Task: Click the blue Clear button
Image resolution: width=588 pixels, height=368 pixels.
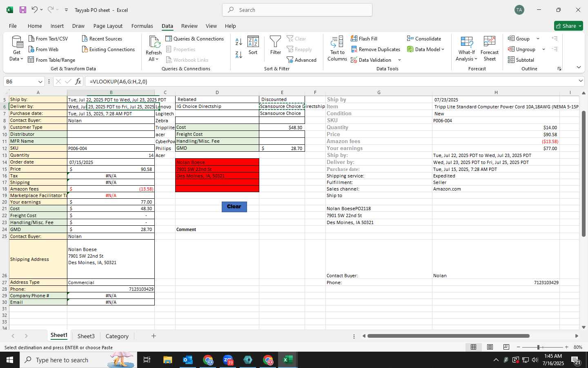Action: (x=234, y=207)
